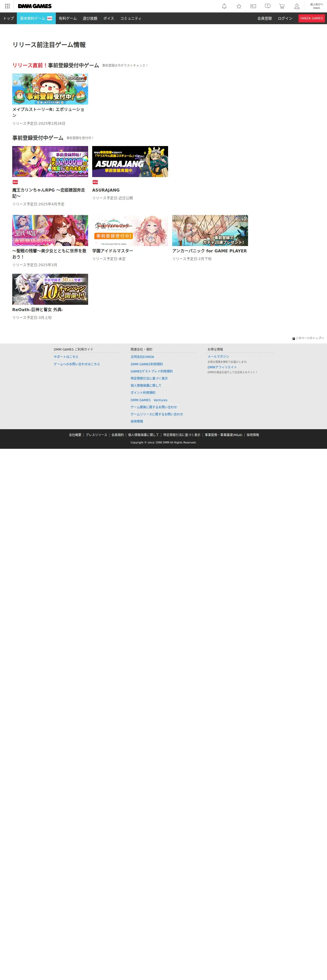This screenshot has height=980, width=327.
Task: Open プレスリリース in bottom bar
Action: pos(96,435)
